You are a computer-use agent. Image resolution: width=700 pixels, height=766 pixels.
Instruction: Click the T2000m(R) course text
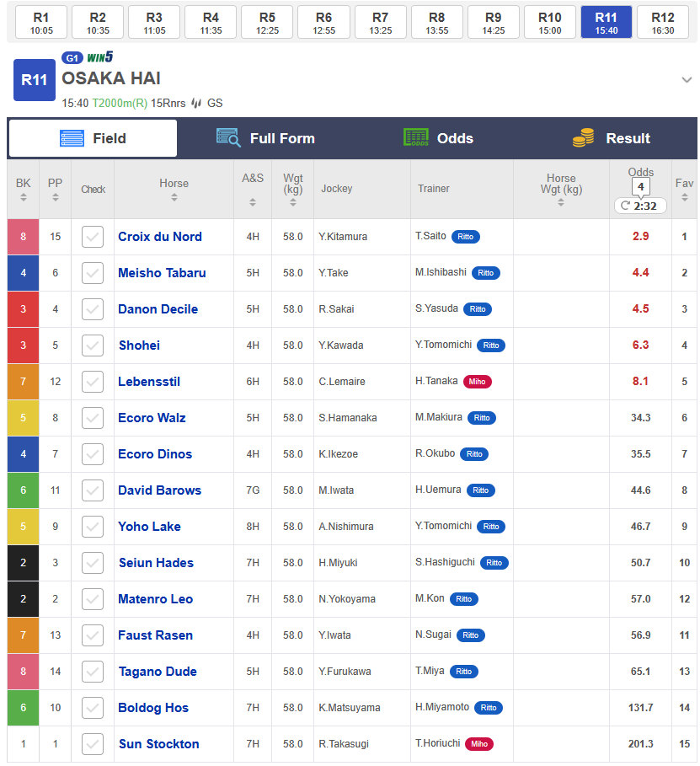[x=120, y=103]
